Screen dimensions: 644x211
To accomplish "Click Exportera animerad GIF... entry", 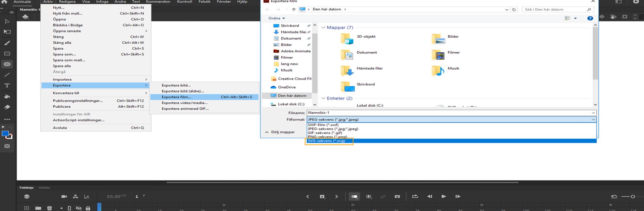I will (x=204, y=109).
